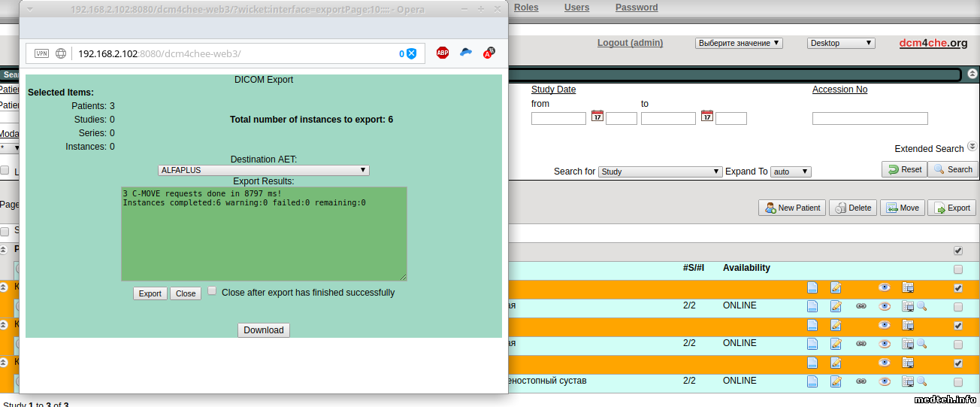980x407 pixels.
Task: Uncheck the first orange patient row checkbox
Action: pyautogui.click(x=957, y=288)
